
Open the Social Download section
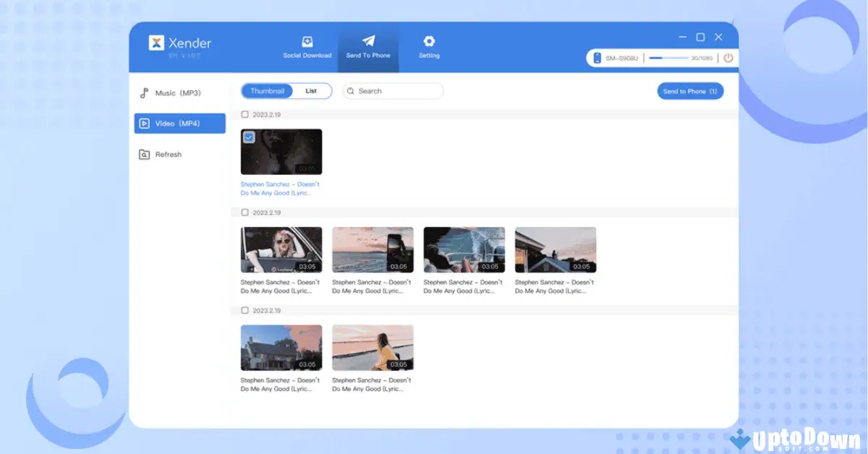pyautogui.click(x=307, y=47)
